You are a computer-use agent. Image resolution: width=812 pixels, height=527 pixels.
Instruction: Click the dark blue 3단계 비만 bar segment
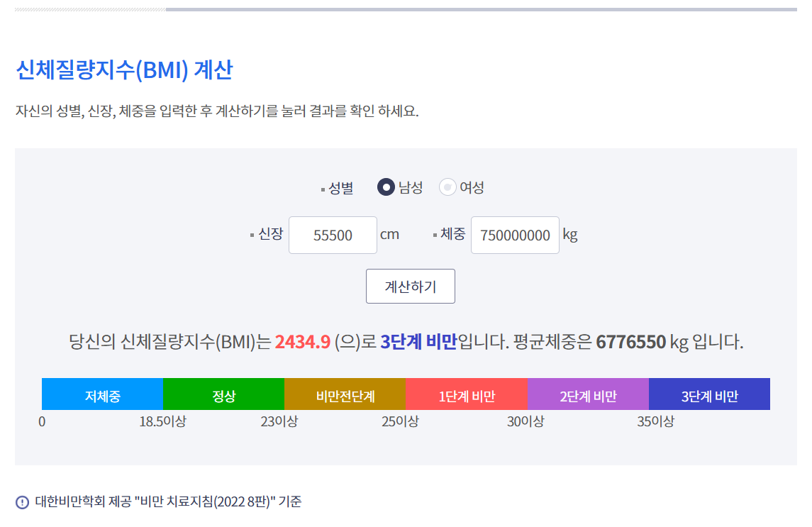[x=709, y=394]
